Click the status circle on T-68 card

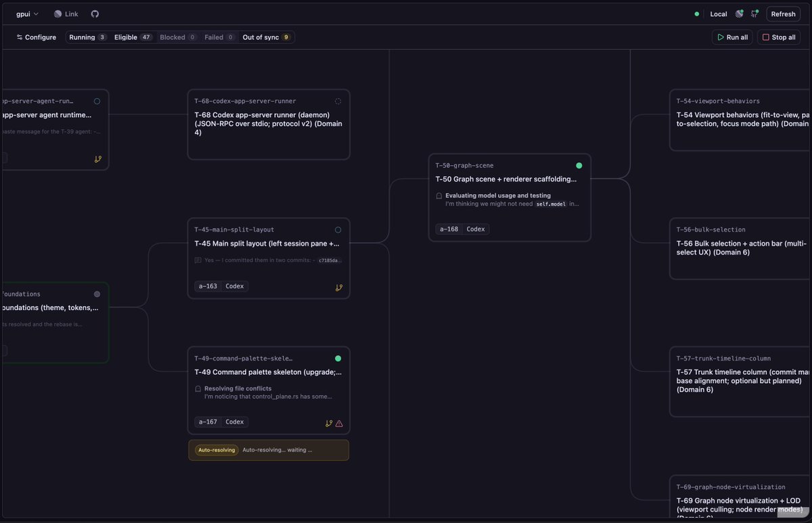coord(338,101)
